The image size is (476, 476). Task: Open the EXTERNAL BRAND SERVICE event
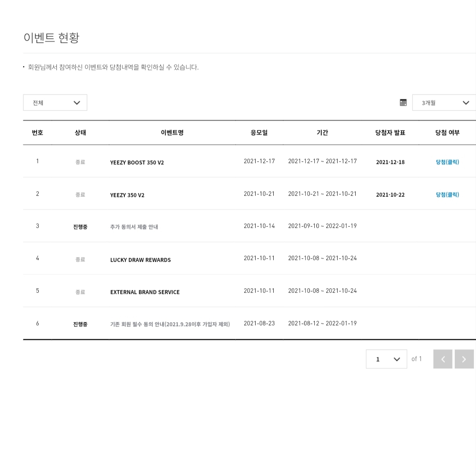(x=145, y=292)
